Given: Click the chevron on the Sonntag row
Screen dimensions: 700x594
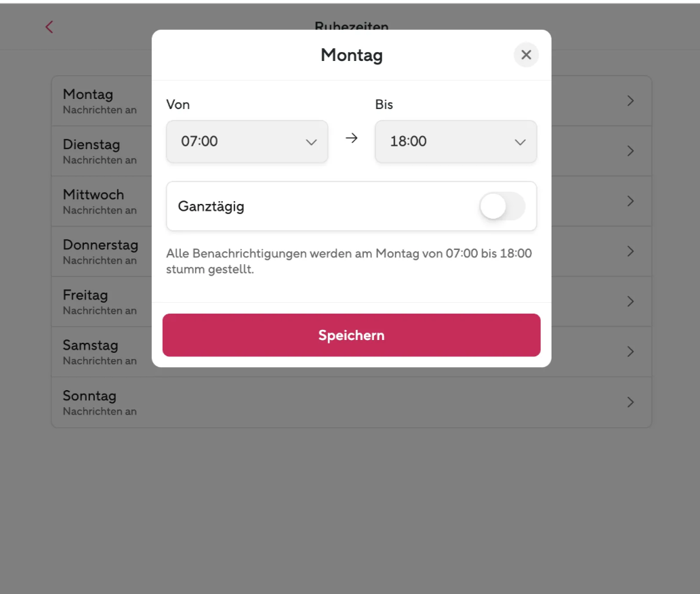Looking at the screenshot, I should click(630, 402).
